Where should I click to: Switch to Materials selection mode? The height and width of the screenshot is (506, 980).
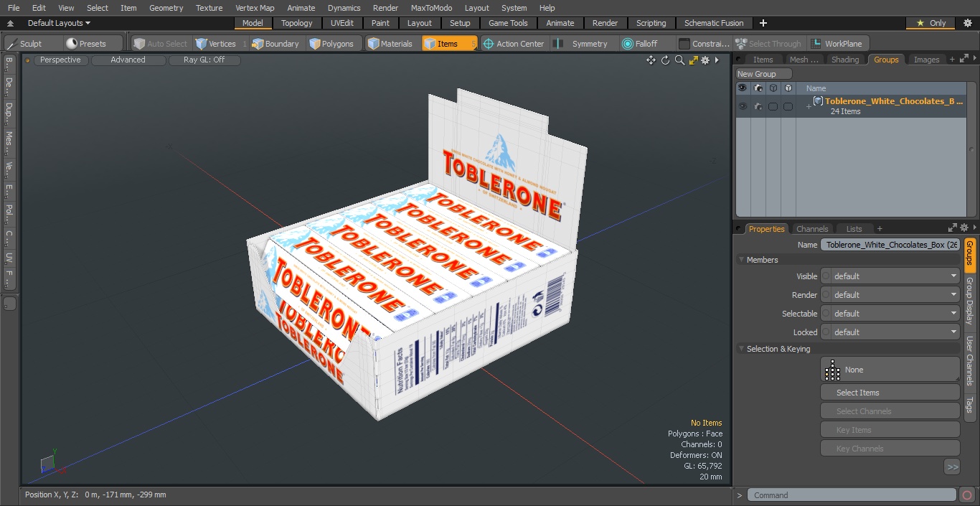(390, 44)
